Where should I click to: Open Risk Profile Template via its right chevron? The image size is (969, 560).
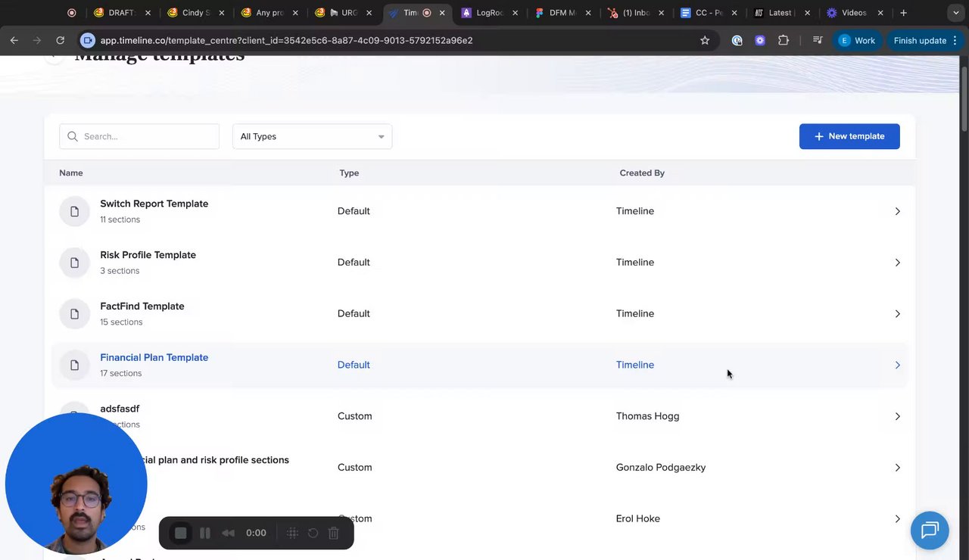[x=897, y=263]
